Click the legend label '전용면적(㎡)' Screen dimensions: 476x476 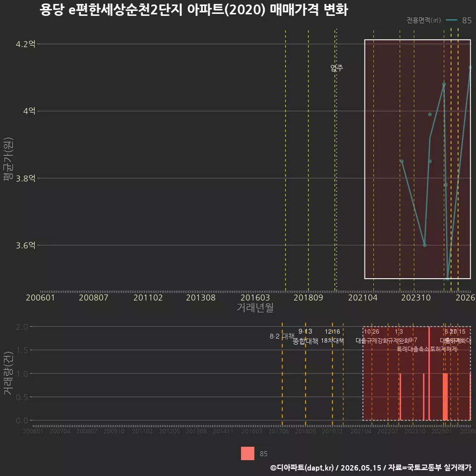(x=423, y=20)
